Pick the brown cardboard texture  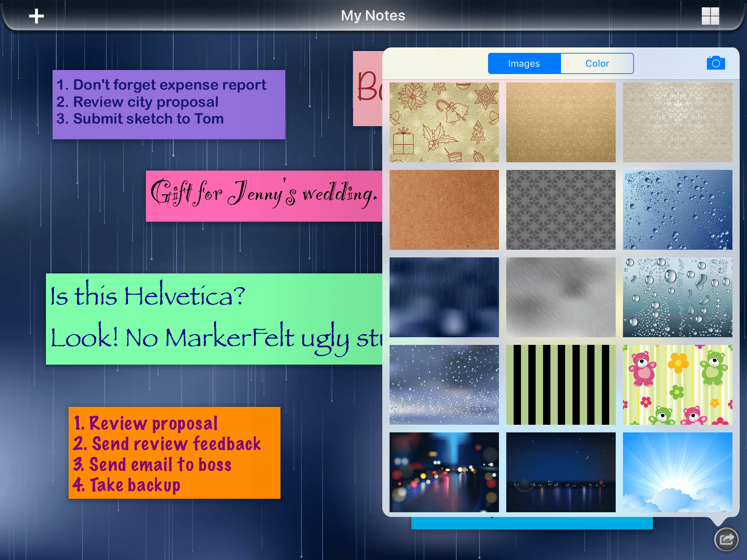coord(444,210)
